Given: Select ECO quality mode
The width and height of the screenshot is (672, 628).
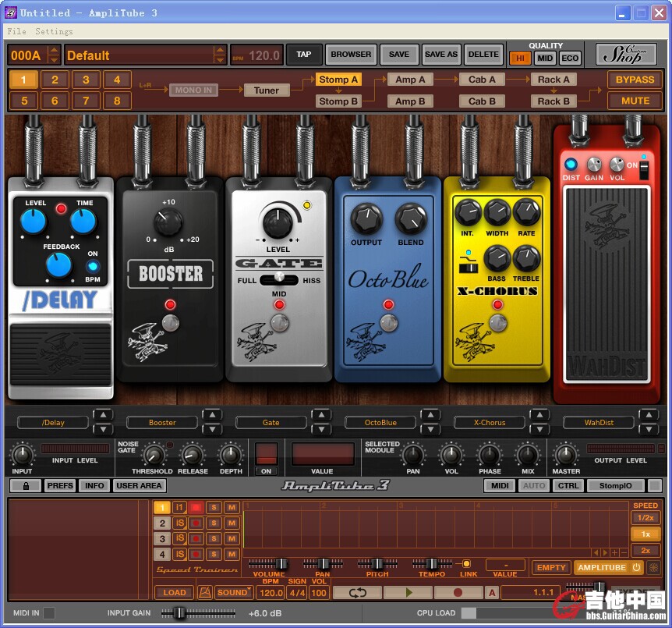Looking at the screenshot, I should pos(570,58).
